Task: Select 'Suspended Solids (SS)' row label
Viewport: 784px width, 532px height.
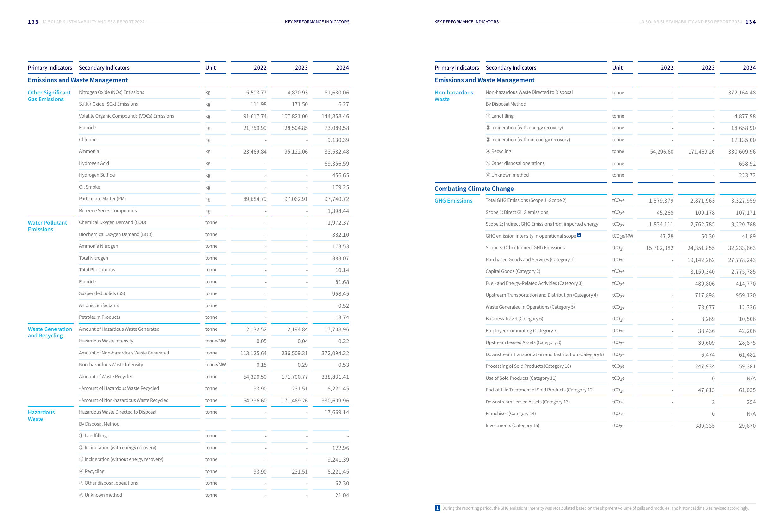Action: click(x=102, y=293)
